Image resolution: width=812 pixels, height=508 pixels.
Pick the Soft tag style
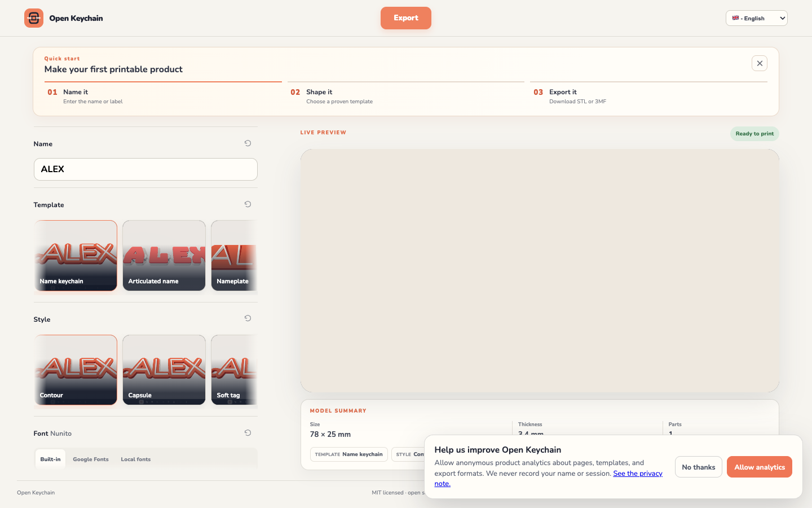pos(234,370)
